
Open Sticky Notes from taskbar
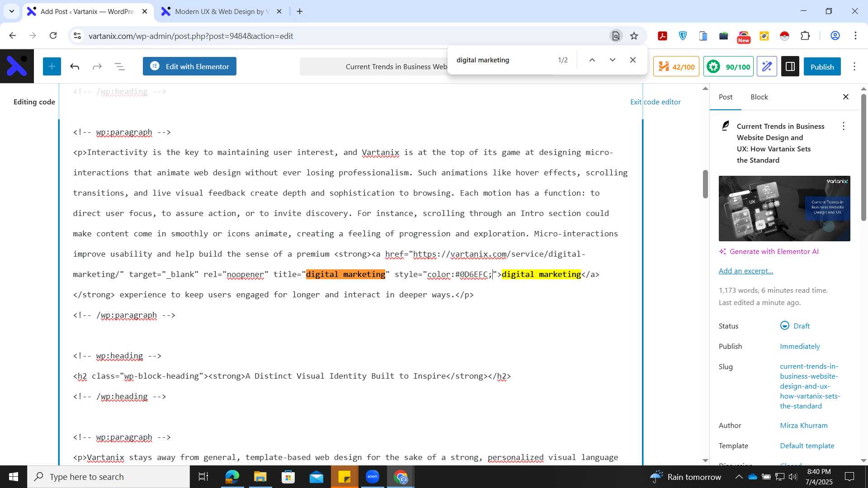tap(344, 477)
